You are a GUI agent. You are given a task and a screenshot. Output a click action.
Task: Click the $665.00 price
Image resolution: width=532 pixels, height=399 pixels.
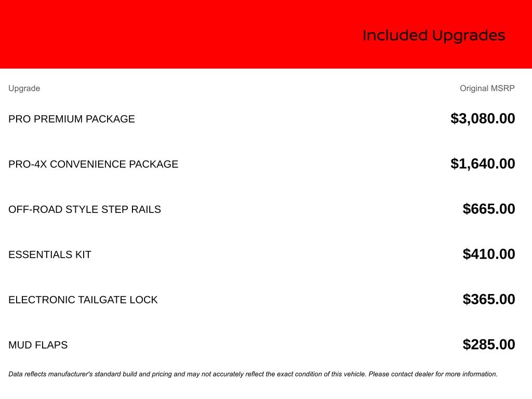489,209
